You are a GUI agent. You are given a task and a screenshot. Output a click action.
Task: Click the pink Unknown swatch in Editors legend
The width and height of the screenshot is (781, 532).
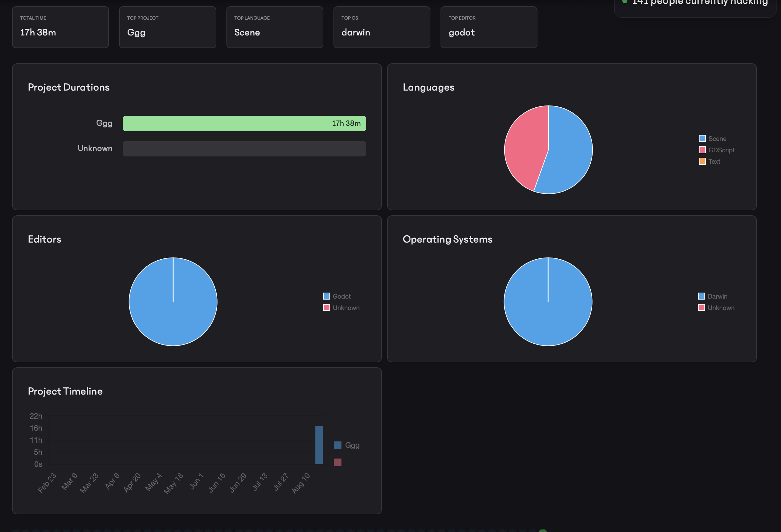tap(326, 307)
